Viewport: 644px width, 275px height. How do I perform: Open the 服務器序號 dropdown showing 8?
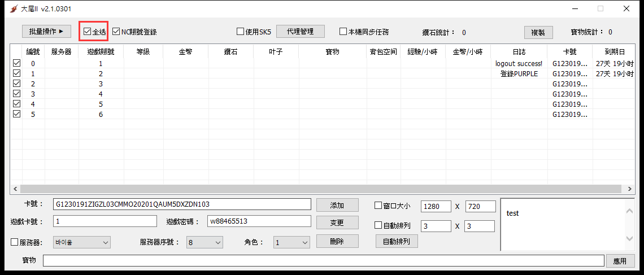point(204,242)
